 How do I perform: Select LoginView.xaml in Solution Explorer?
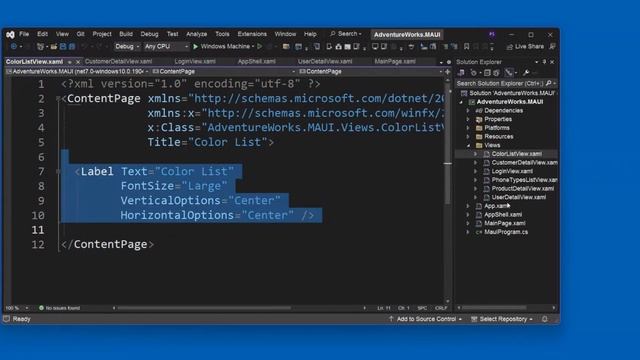pyautogui.click(x=512, y=171)
